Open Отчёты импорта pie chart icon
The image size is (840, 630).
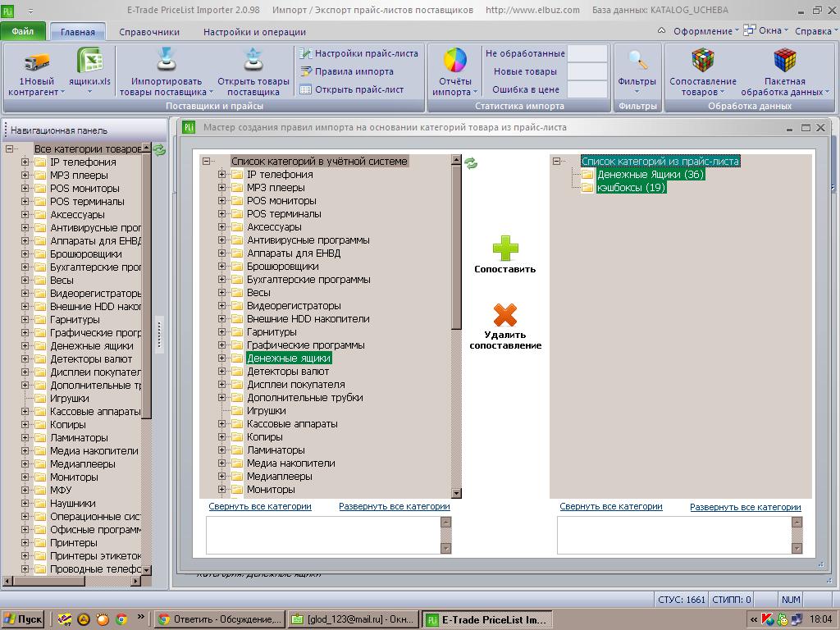[x=454, y=59]
